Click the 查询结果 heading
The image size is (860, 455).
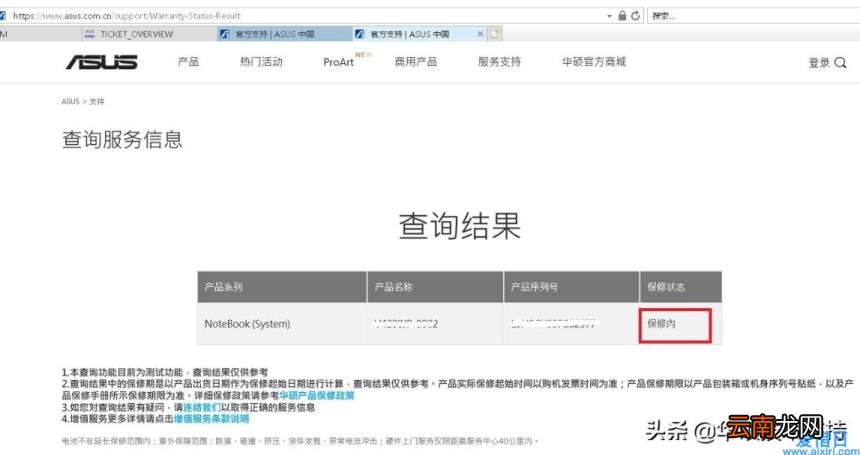(459, 225)
